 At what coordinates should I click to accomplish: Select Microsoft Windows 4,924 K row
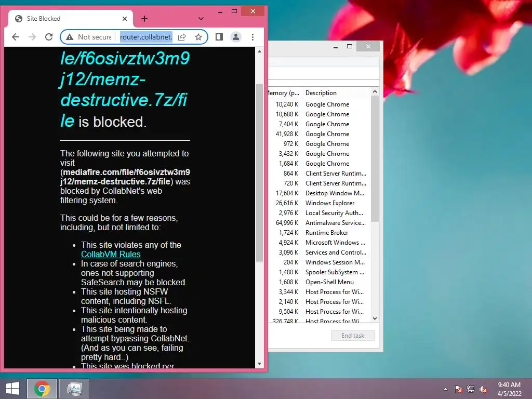coord(319,243)
